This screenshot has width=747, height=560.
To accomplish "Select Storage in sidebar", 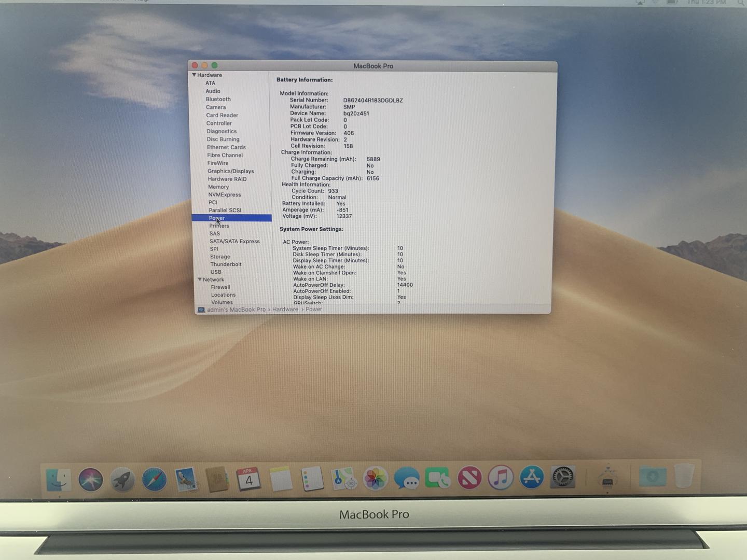I will [220, 257].
